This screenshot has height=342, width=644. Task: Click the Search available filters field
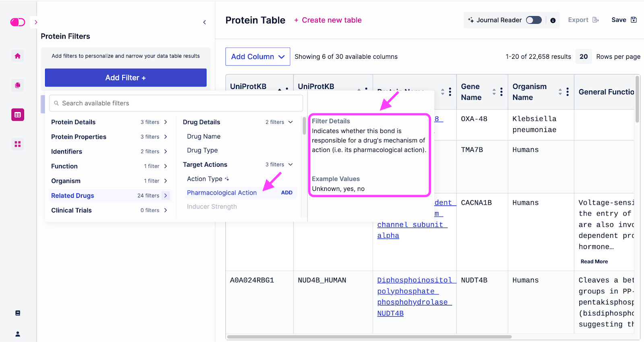pyautogui.click(x=176, y=103)
